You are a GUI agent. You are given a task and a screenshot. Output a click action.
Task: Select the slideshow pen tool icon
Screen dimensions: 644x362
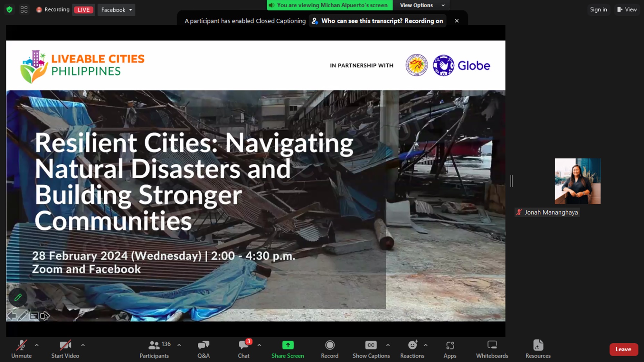[23, 316]
